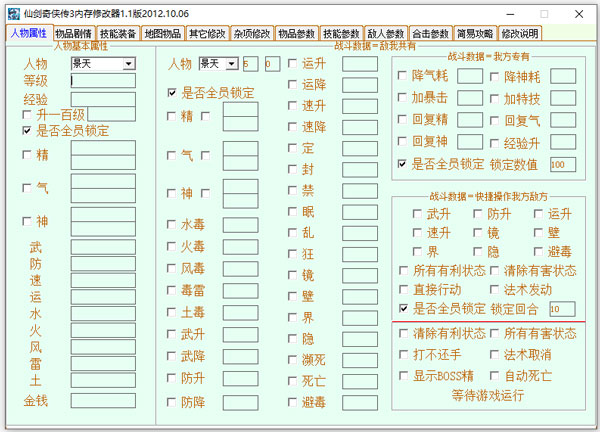Image resolution: width=600 pixels, height=432 pixels.
Task: Click the 等级 input field
Action: coord(102,81)
